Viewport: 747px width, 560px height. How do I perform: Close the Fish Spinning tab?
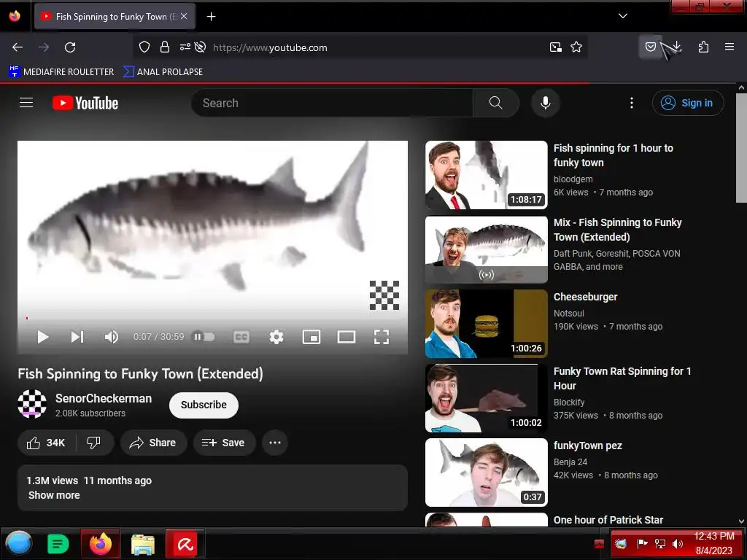pyautogui.click(x=184, y=16)
